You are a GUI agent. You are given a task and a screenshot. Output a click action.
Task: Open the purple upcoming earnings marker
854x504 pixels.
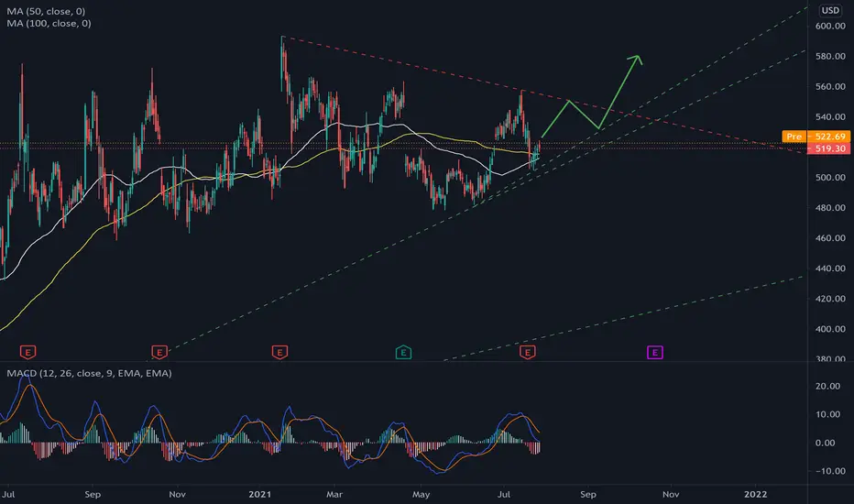654,353
